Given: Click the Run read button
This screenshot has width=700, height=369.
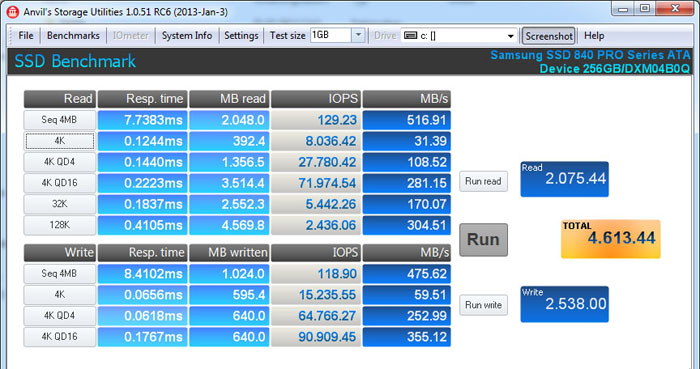Looking at the screenshot, I should point(483,182).
